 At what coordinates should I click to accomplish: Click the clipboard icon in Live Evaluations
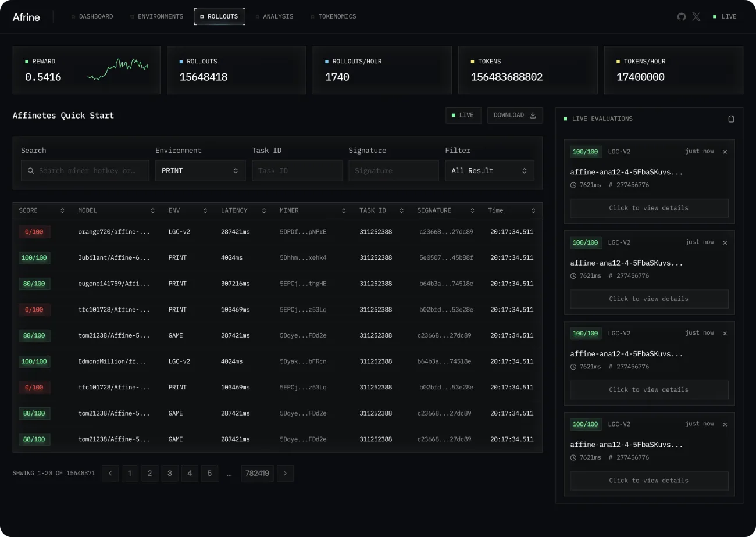coord(732,119)
